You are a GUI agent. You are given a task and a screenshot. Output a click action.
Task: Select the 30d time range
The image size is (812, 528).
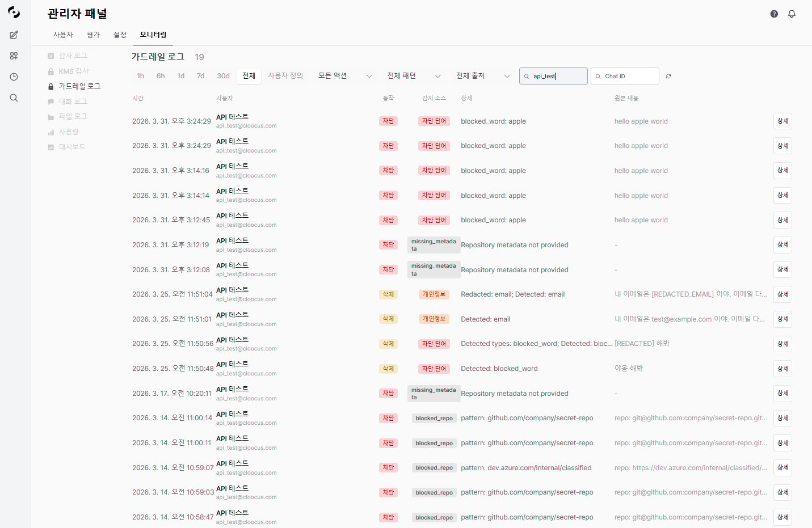point(223,76)
